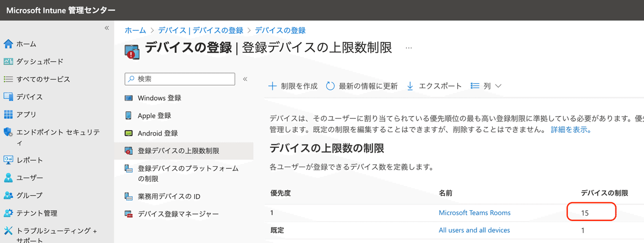
Task: Click エクスポート in the toolbar
Action: point(434,86)
